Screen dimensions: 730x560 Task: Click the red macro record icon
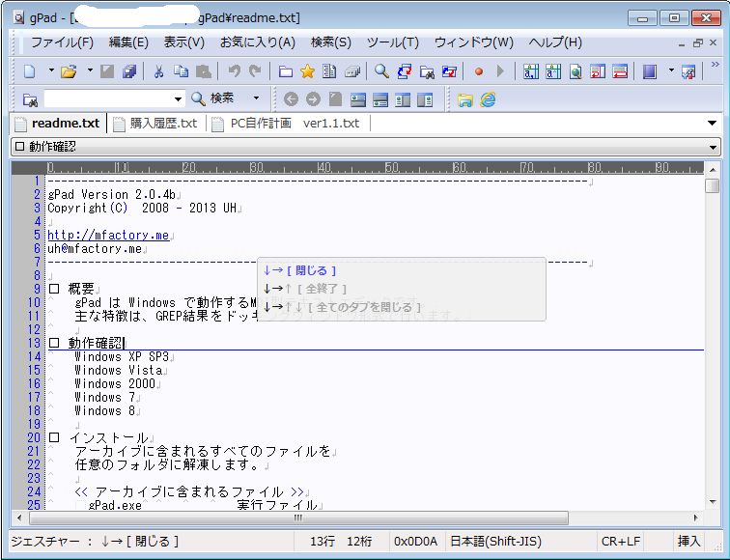click(479, 71)
